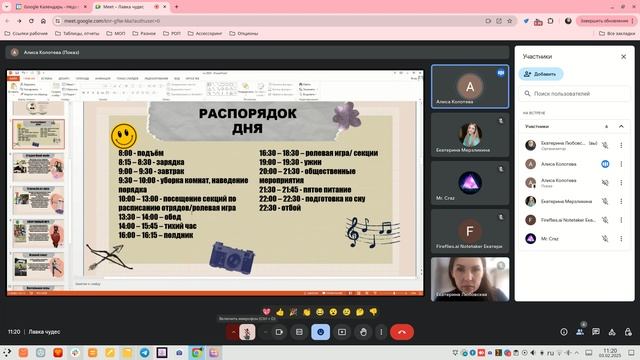Switch to the Google Календарь tab
The height and width of the screenshot is (360, 640).
point(51,7)
